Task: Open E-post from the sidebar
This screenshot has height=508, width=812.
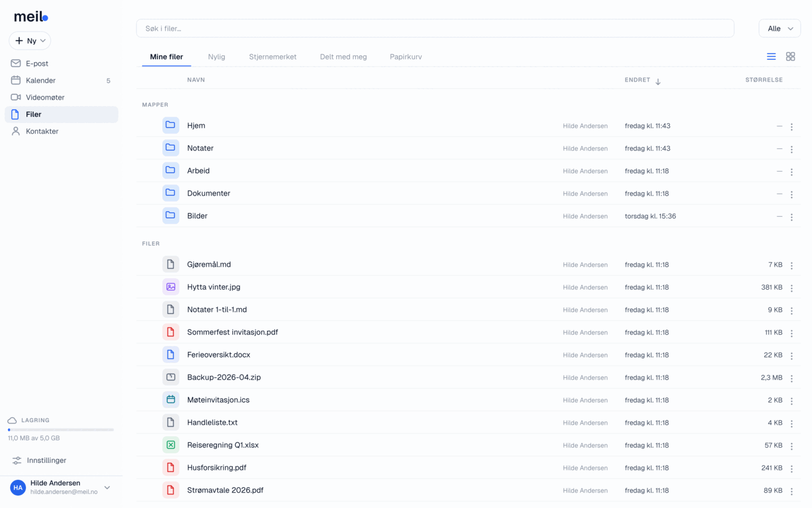Action: coord(61,63)
